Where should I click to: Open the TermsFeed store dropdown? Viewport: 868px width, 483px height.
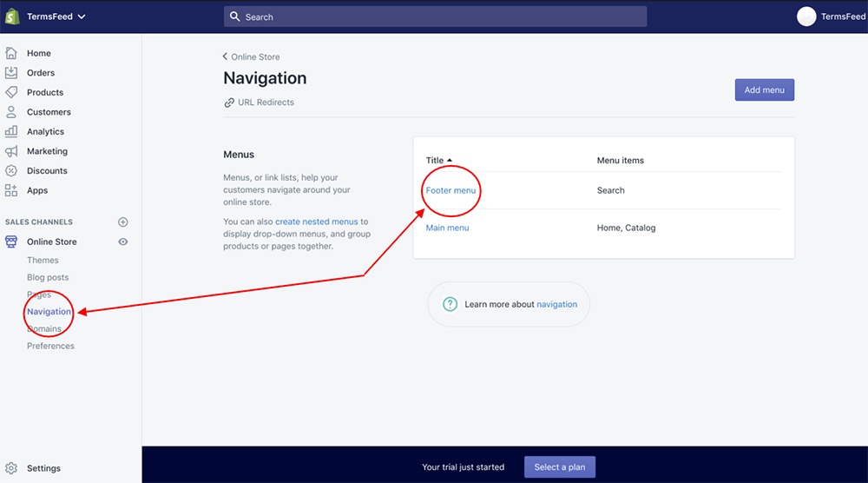click(56, 17)
